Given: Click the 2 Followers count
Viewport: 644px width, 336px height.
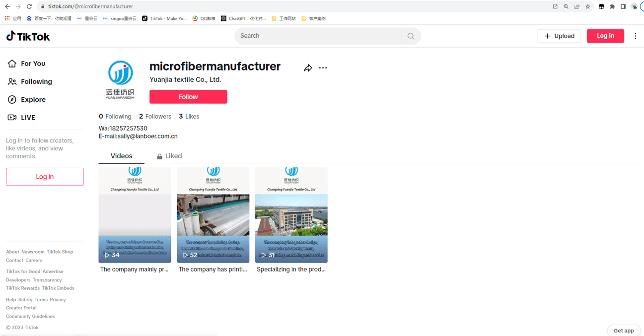Looking at the screenshot, I should tap(155, 116).
